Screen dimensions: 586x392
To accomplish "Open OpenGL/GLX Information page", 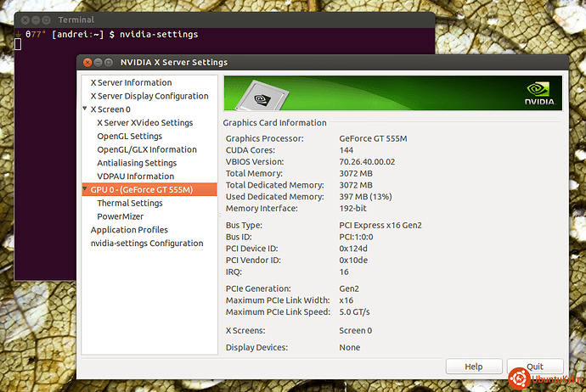I will point(147,149).
